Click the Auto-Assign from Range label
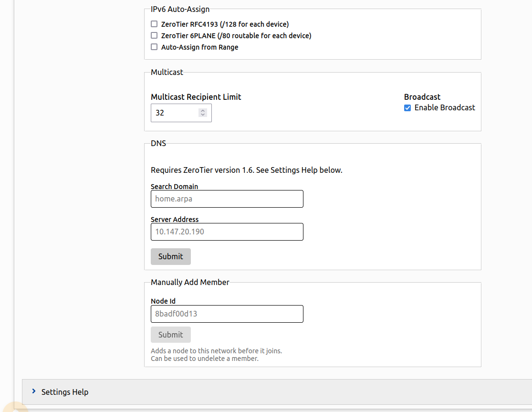 (199, 48)
